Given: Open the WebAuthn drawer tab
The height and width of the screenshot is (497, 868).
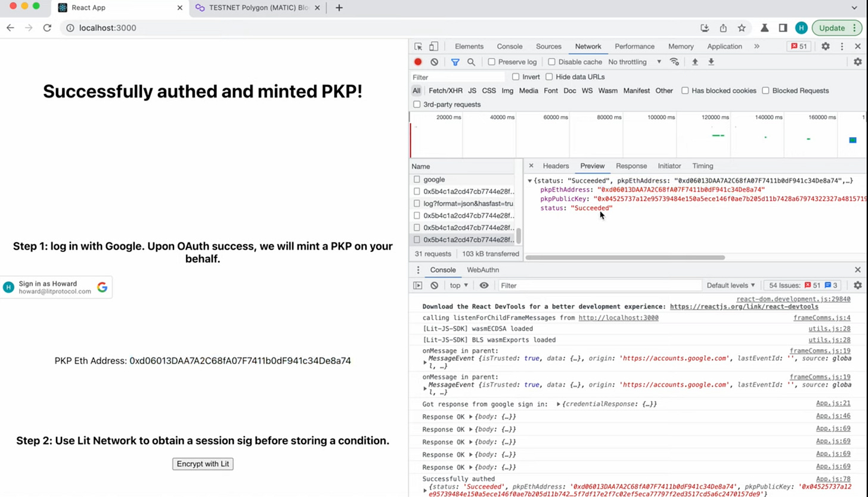Looking at the screenshot, I should tap(483, 270).
